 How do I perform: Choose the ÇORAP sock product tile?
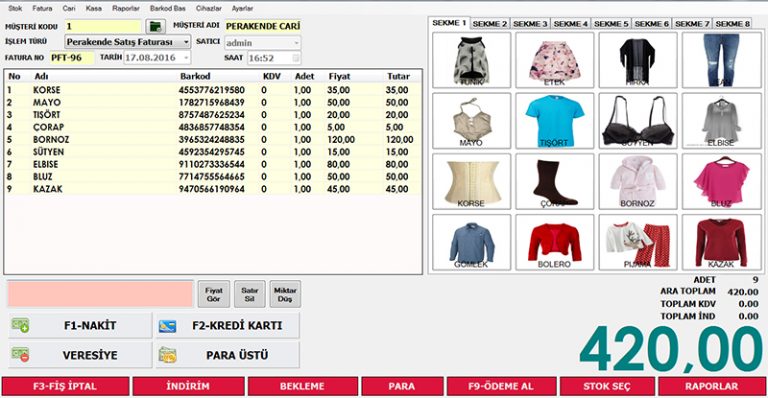tap(554, 182)
